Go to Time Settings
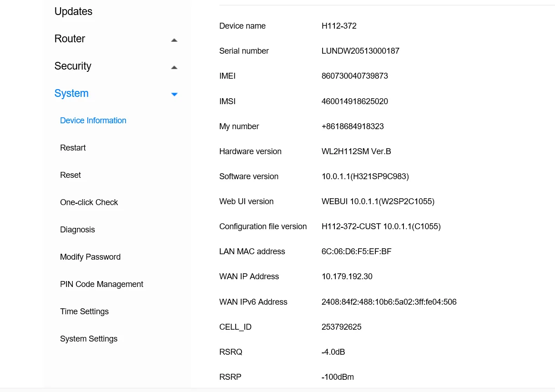555x392 pixels. (x=84, y=312)
